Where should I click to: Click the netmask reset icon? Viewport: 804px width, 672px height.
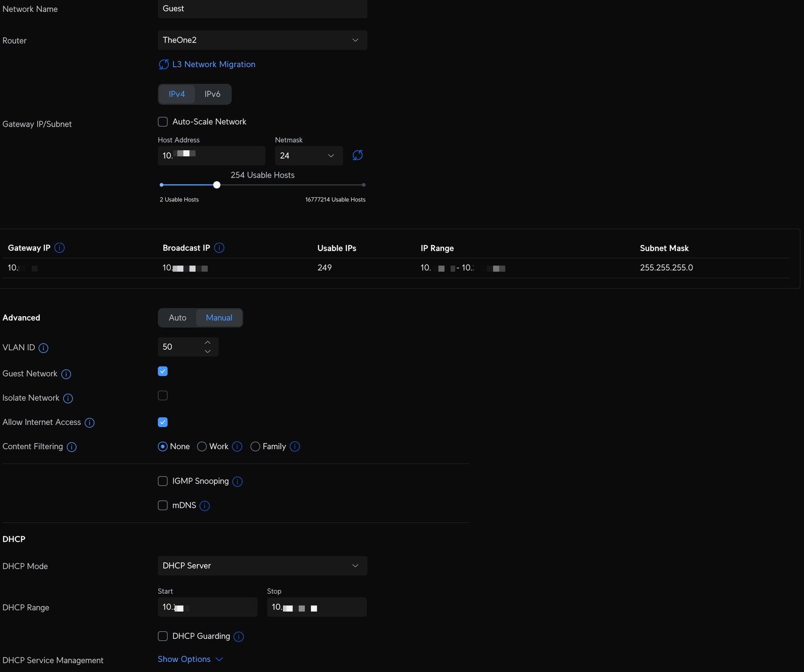tap(357, 156)
